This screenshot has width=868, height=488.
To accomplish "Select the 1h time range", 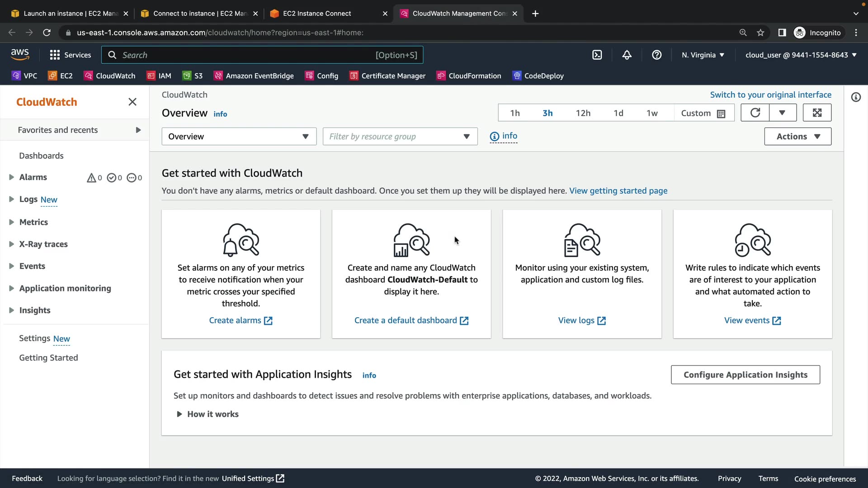I will click(x=515, y=113).
